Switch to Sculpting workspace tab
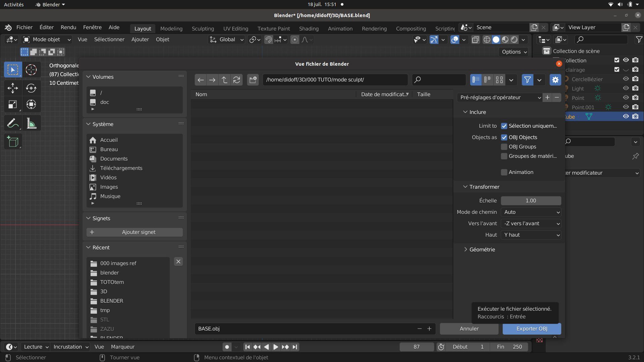Image resolution: width=644 pixels, height=362 pixels. (203, 28)
